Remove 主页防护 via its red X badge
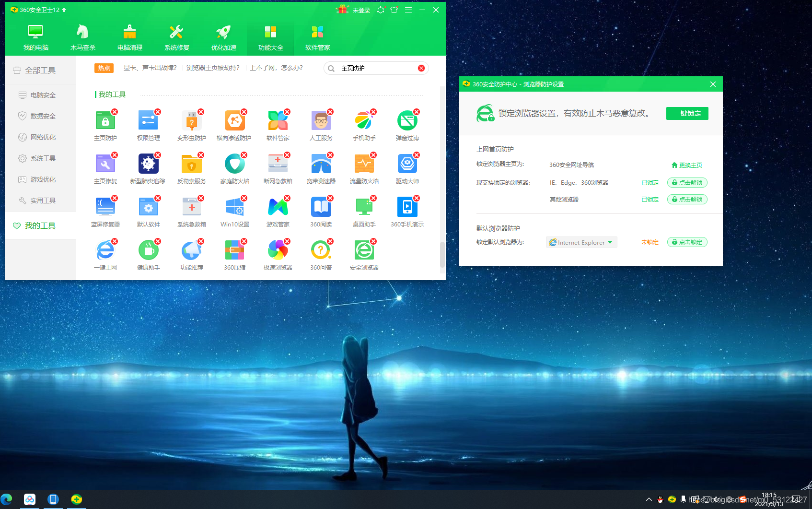 click(x=115, y=112)
